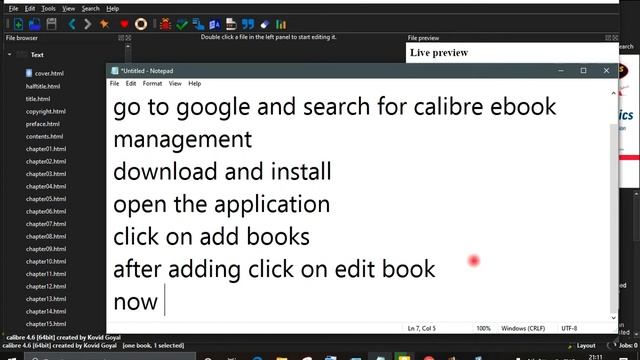Select halftitle.html in File browser

click(43, 86)
